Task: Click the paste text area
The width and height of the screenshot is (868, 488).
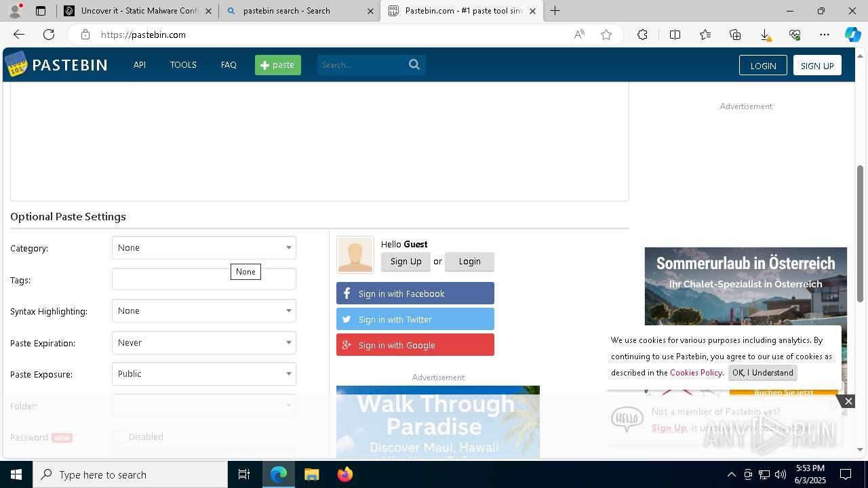Action: click(x=319, y=141)
